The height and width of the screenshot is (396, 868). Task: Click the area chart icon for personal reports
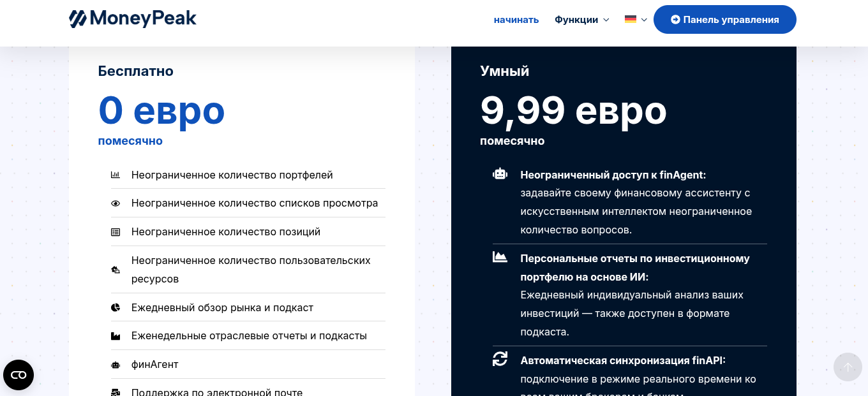point(500,258)
